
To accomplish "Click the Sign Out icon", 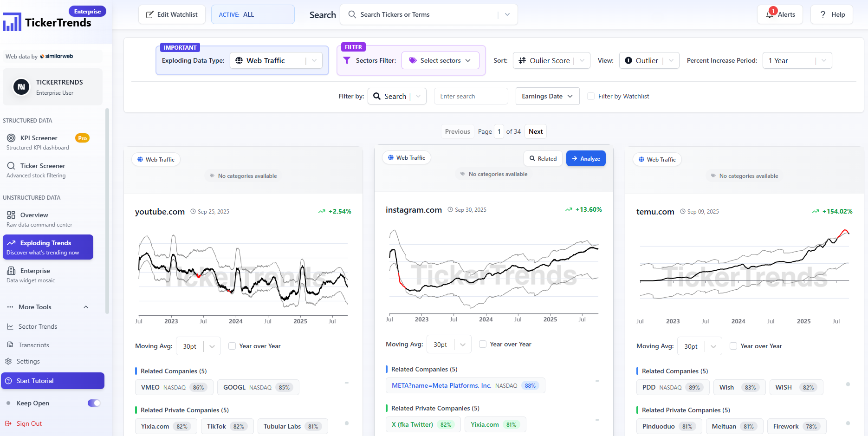I will 8,423.
